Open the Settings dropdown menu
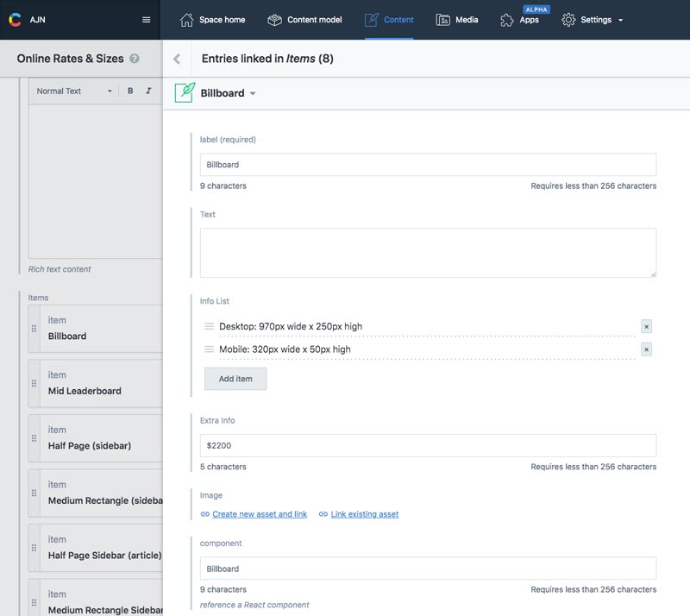 tap(593, 20)
